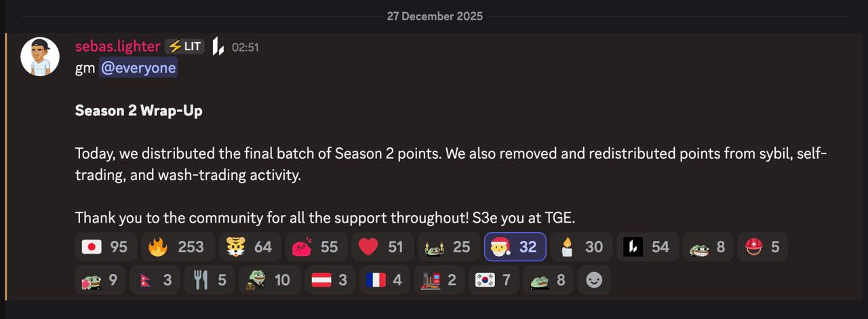Image resolution: width=868 pixels, height=319 pixels.
Task: Open sebas.lighter's profile avatar
Action: [40, 56]
